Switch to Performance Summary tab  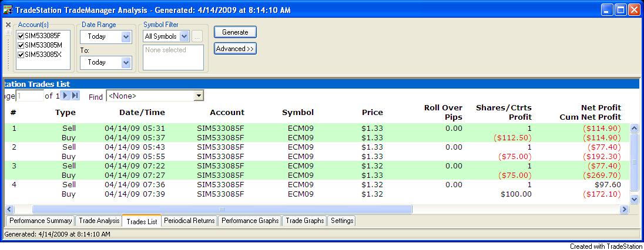[x=41, y=221]
